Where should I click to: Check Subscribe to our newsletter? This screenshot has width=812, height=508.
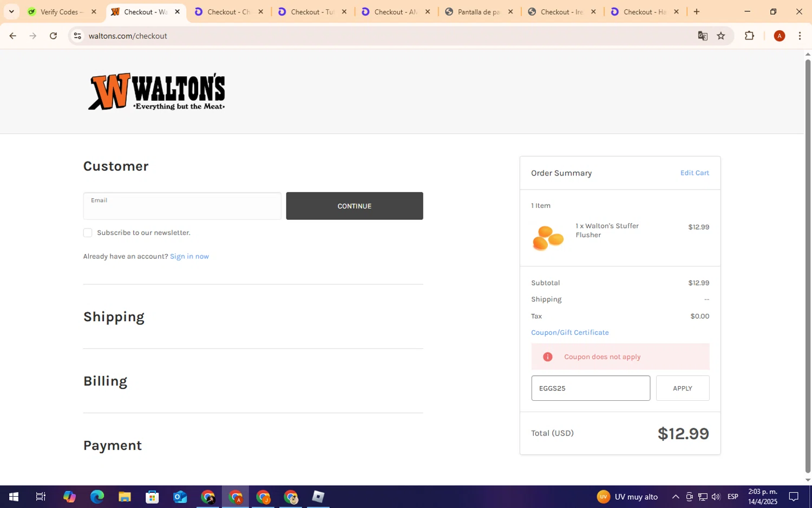click(x=88, y=233)
